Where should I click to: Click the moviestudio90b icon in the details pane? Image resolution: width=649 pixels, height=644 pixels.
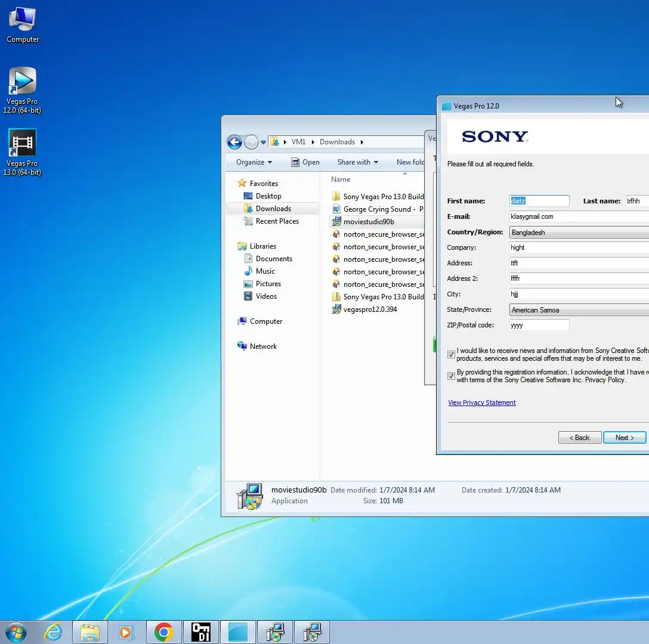pos(249,496)
